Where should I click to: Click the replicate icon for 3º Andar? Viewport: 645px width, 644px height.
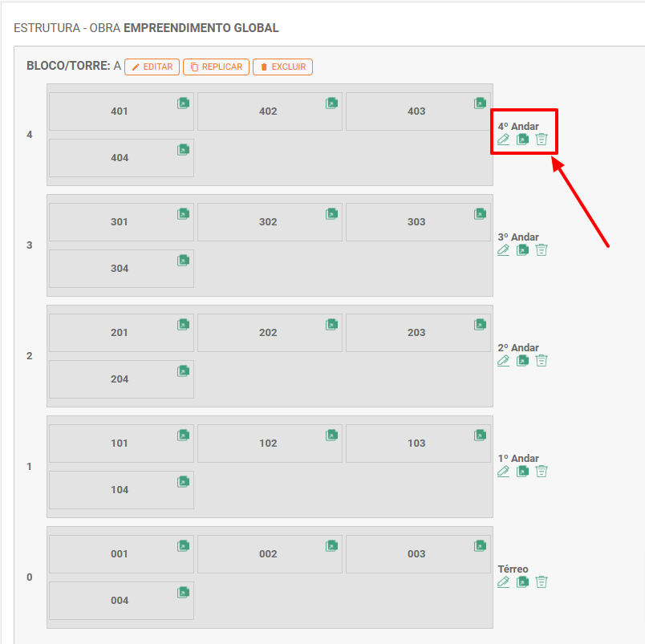522,250
